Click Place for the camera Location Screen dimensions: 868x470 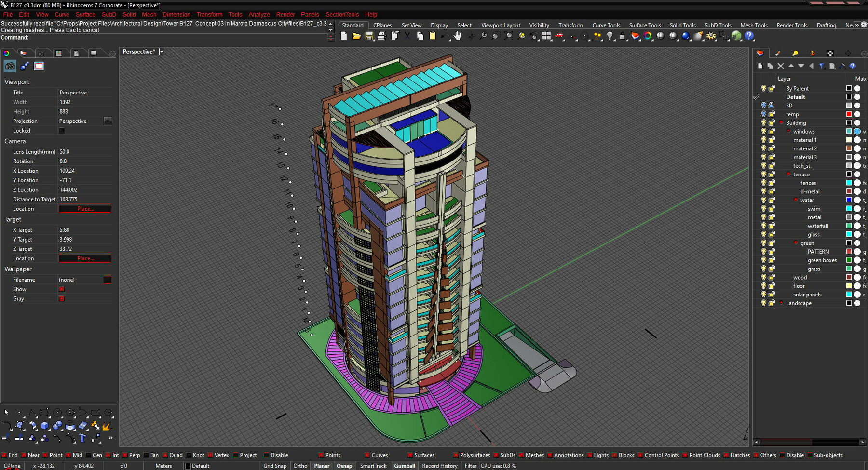(x=85, y=208)
